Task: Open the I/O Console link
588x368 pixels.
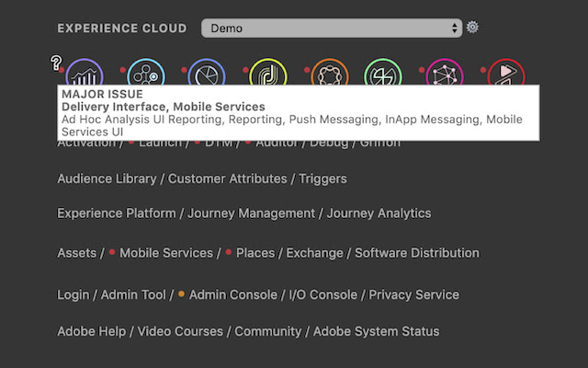Action: click(x=322, y=294)
